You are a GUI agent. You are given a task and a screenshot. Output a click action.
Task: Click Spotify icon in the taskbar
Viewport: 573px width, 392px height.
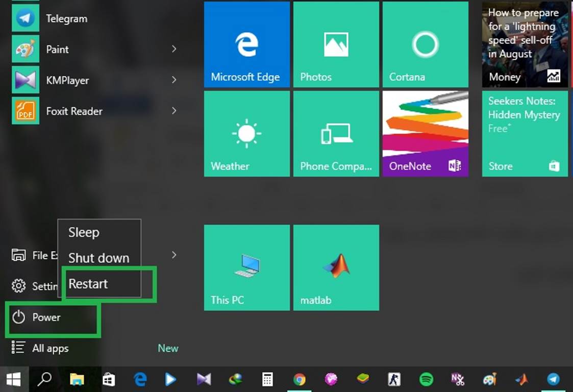coord(426,379)
